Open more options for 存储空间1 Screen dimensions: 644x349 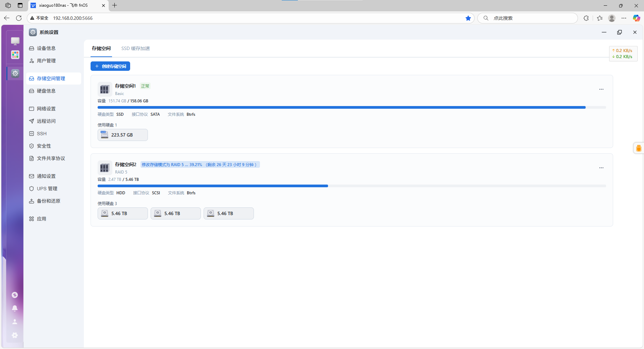[x=601, y=89]
